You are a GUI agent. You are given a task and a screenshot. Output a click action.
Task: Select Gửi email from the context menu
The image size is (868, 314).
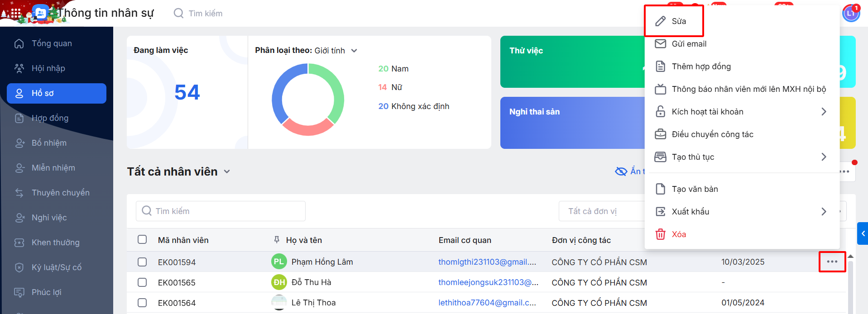[x=689, y=44]
